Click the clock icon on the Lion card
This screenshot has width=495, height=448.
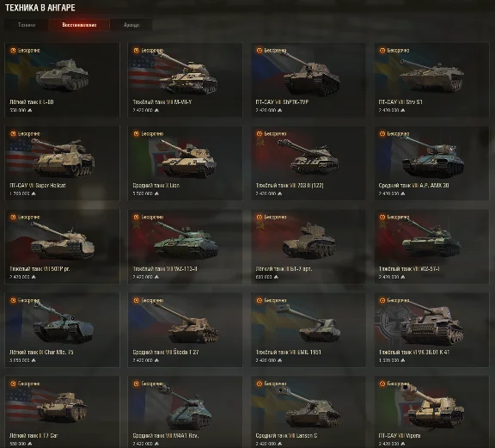click(x=136, y=133)
